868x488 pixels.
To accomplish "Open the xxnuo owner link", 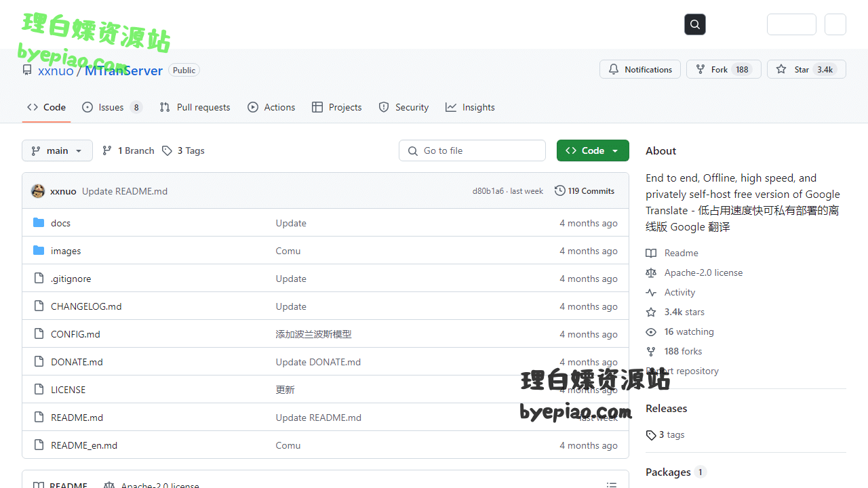I will tap(56, 70).
